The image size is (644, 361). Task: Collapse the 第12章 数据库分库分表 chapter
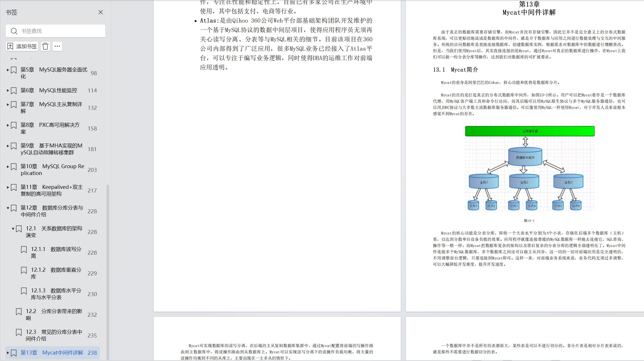point(8,208)
